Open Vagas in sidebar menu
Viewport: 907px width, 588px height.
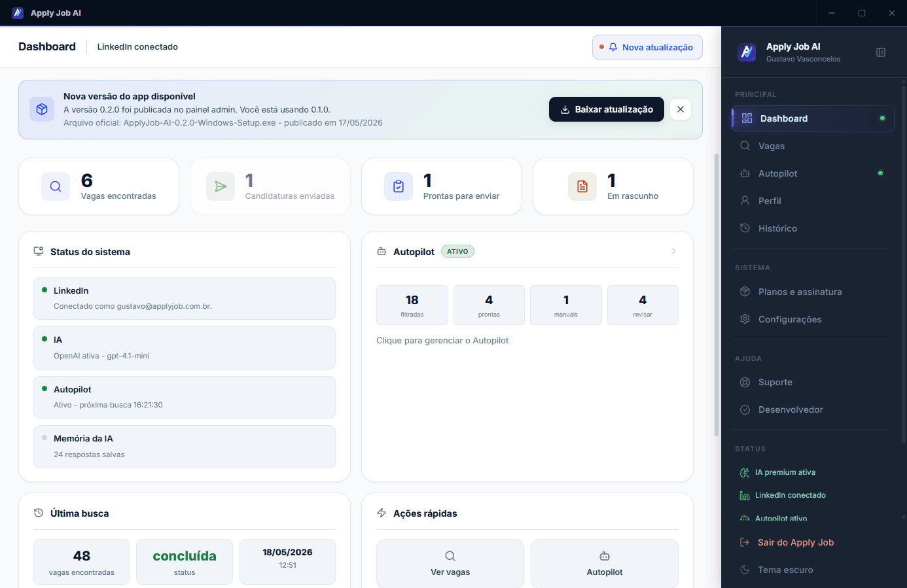point(813,146)
